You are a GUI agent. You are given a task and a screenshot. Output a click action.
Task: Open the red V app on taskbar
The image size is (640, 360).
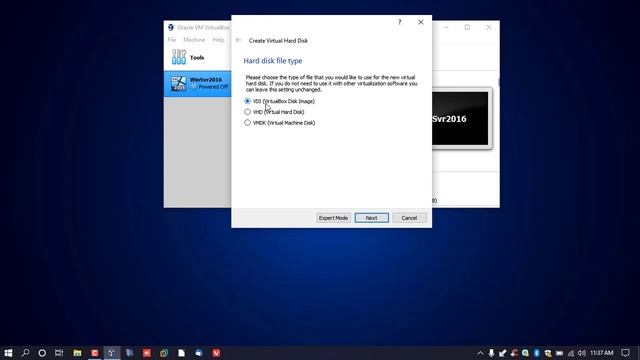tap(216, 353)
